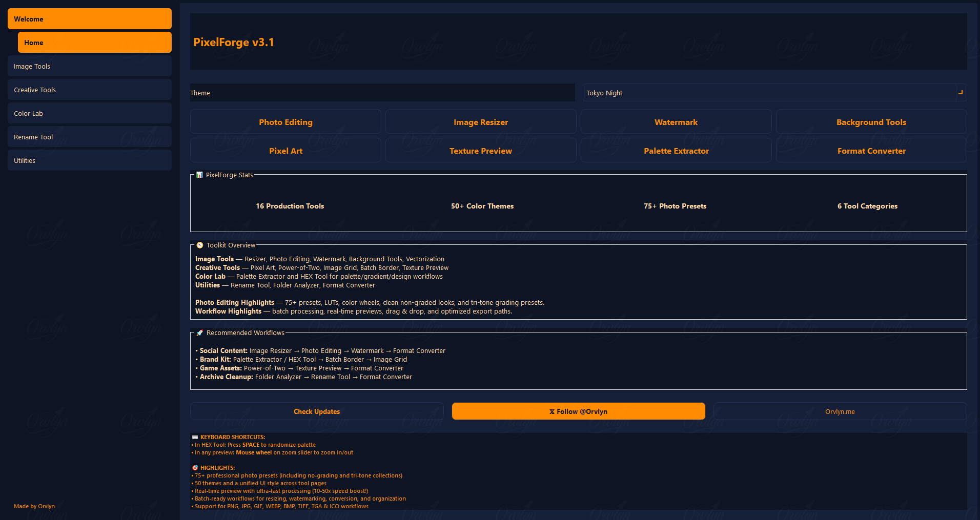Open Background Tools

point(871,122)
